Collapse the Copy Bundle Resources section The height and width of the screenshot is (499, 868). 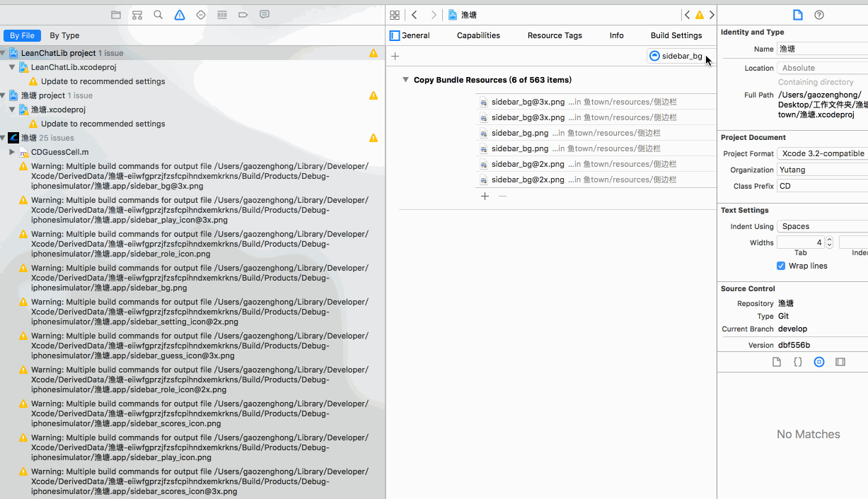(406, 80)
